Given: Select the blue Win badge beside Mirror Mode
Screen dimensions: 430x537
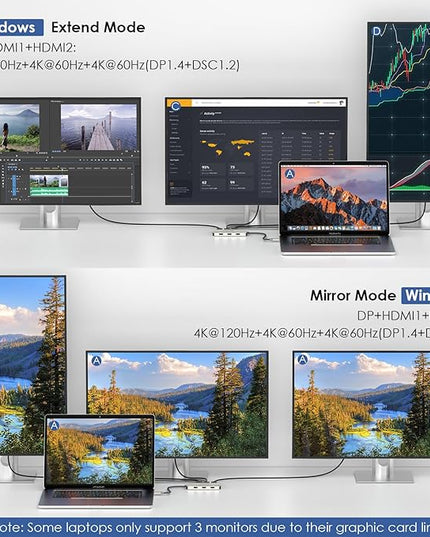Looking at the screenshot, I should (x=416, y=296).
